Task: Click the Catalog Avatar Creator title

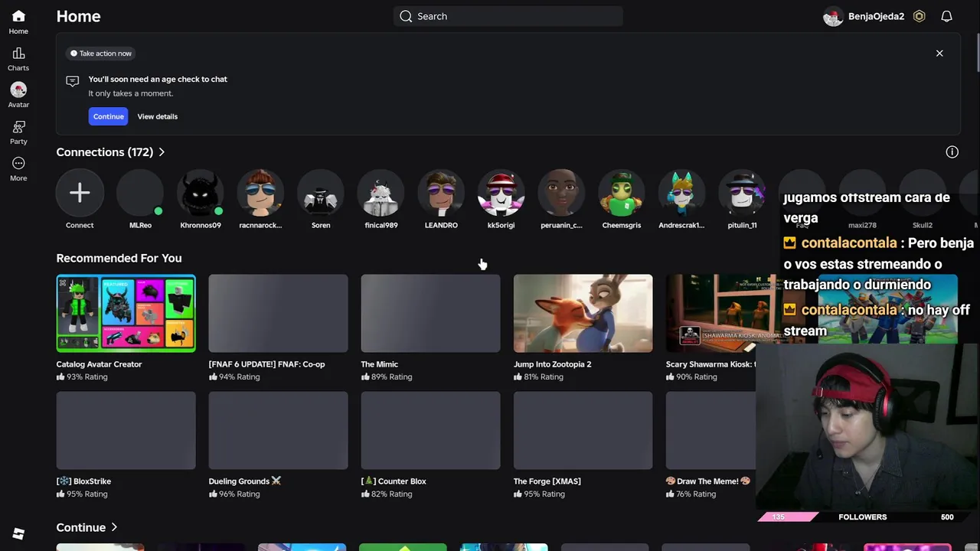Action: coord(99,364)
